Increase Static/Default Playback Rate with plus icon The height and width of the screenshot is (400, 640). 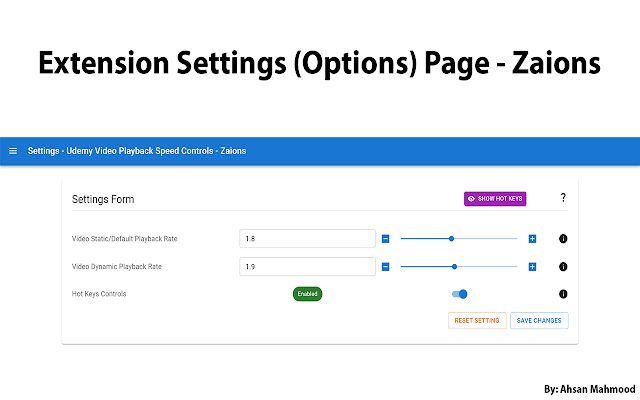pos(532,239)
